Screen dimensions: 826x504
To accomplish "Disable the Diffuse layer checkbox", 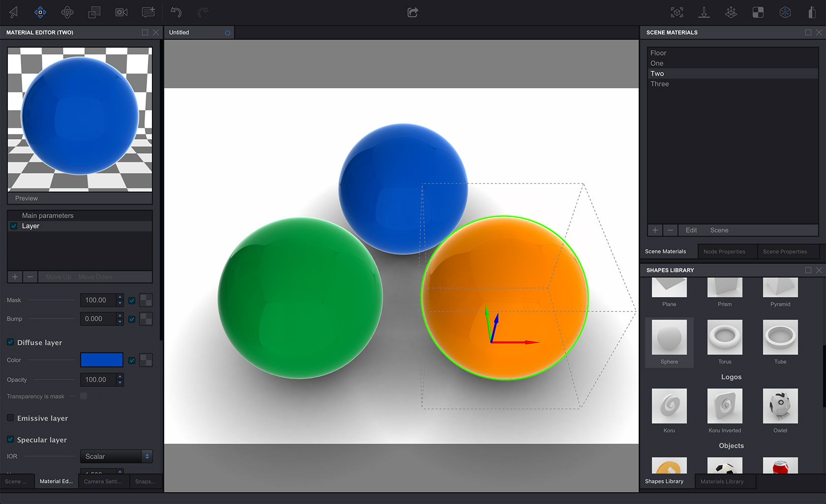I will click(10, 342).
